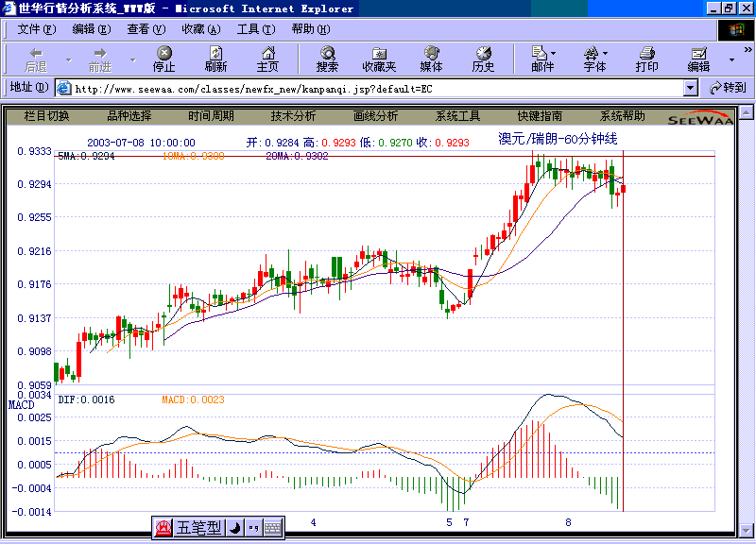756x544 pixels.
Task: Open the 画线分析 chart menu
Action: point(375,116)
